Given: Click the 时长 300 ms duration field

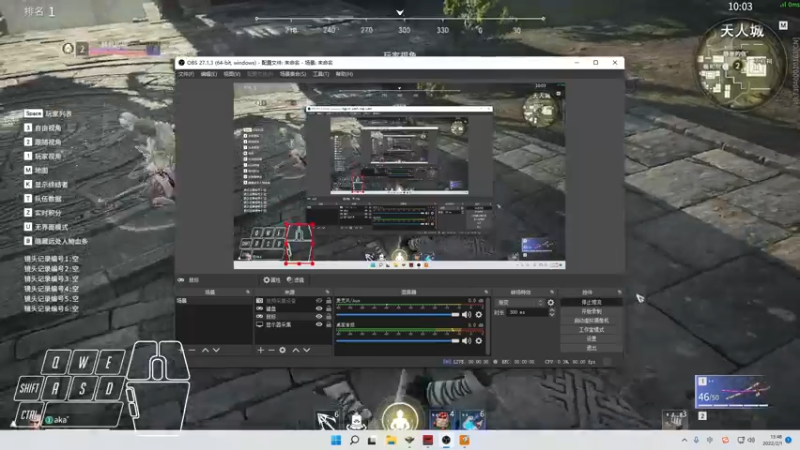Looking at the screenshot, I should (x=527, y=312).
